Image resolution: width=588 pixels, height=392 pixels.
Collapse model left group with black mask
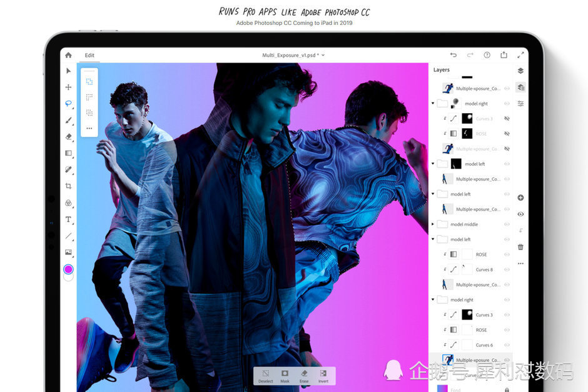pos(433,164)
